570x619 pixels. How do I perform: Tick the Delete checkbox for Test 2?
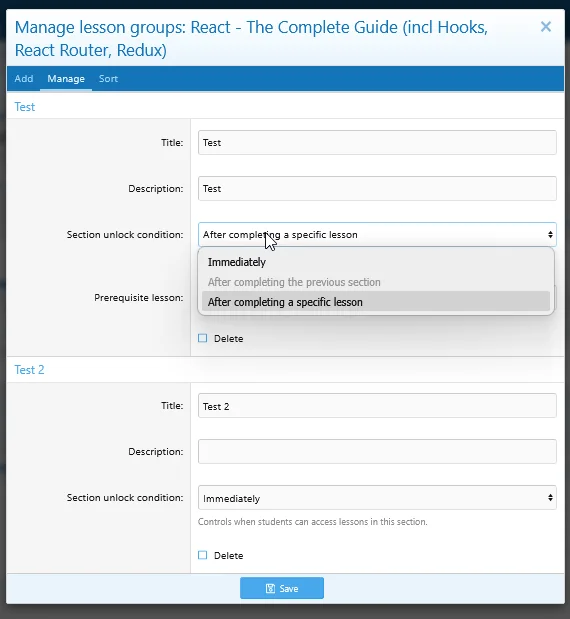coord(202,555)
